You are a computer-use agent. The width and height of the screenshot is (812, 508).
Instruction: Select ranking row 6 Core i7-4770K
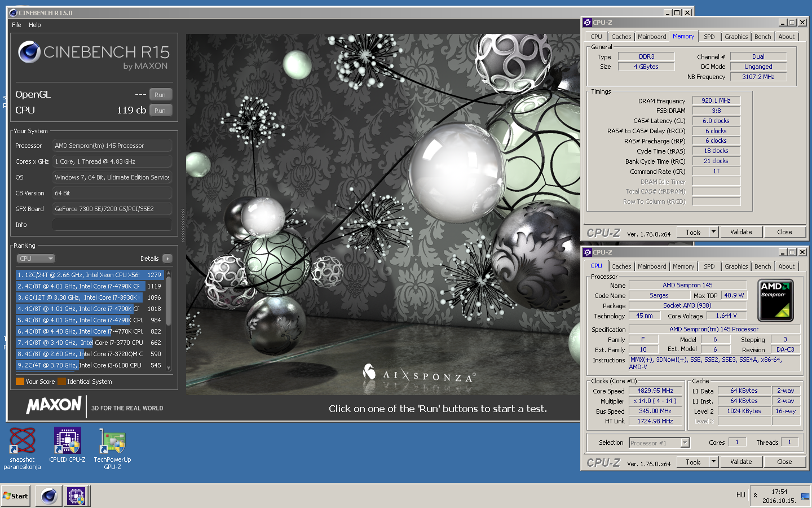(x=90, y=331)
